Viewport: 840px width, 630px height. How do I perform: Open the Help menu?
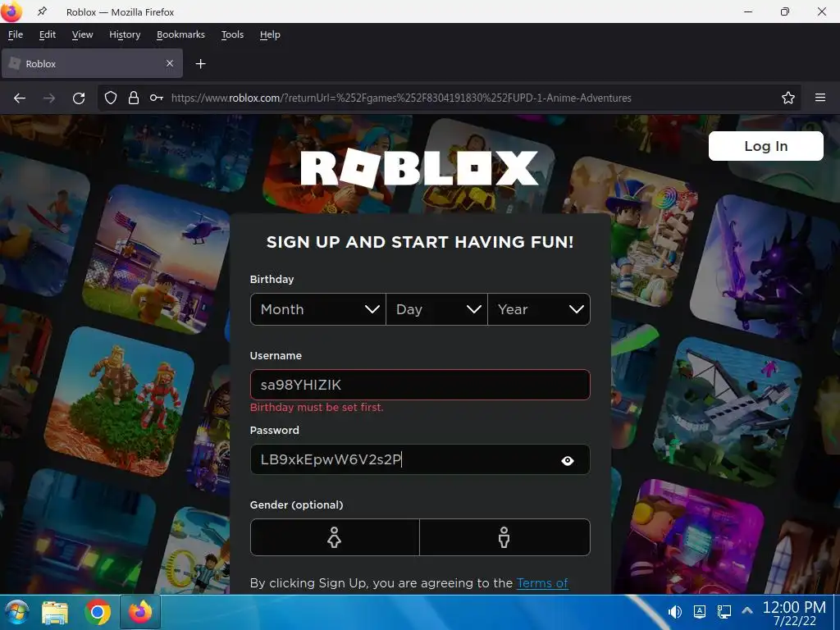[270, 34]
